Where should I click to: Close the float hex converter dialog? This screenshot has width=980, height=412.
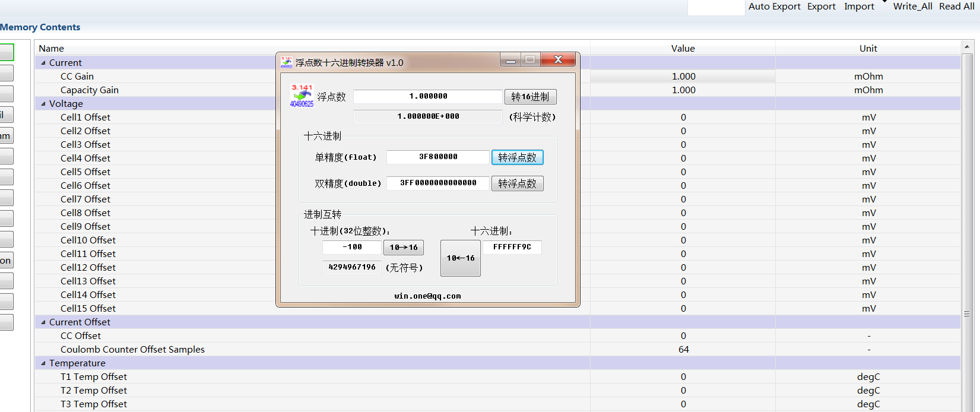(x=558, y=59)
